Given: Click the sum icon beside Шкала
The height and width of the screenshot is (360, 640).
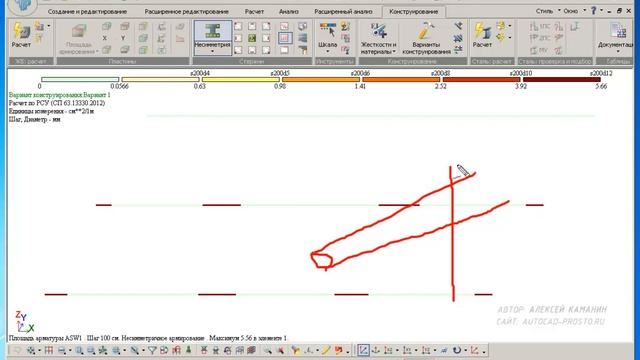Looking at the screenshot, I should tap(345, 27).
